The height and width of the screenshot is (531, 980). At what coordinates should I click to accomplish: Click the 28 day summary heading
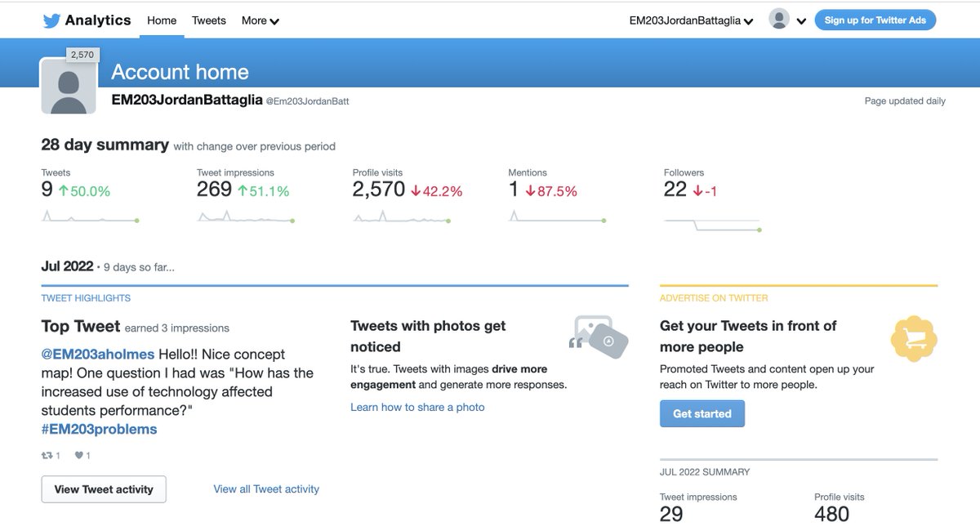[x=105, y=145]
